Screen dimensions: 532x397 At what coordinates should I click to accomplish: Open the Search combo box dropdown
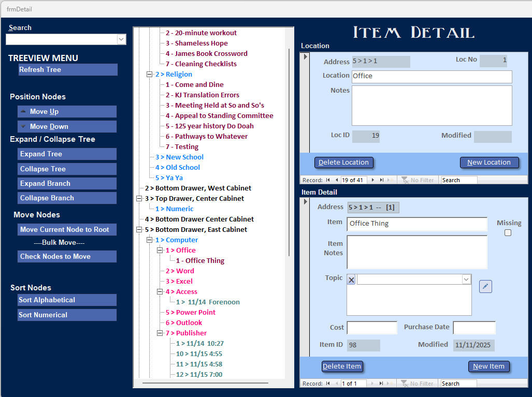point(121,39)
